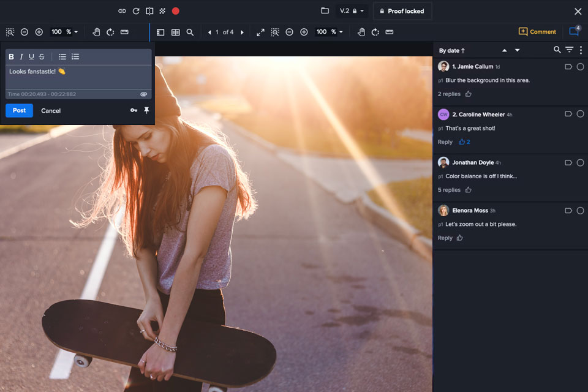
Task: Pin the comment box
Action: point(146,110)
